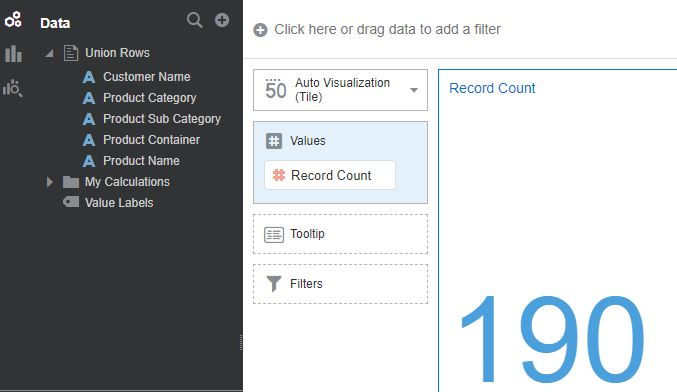677x392 pixels.
Task: Expand the My Calculations folder
Action: pyautogui.click(x=49, y=182)
